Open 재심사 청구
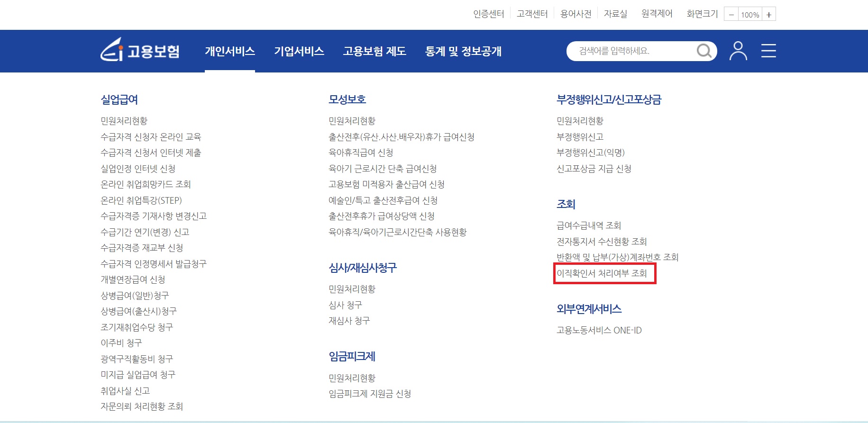 pos(349,321)
